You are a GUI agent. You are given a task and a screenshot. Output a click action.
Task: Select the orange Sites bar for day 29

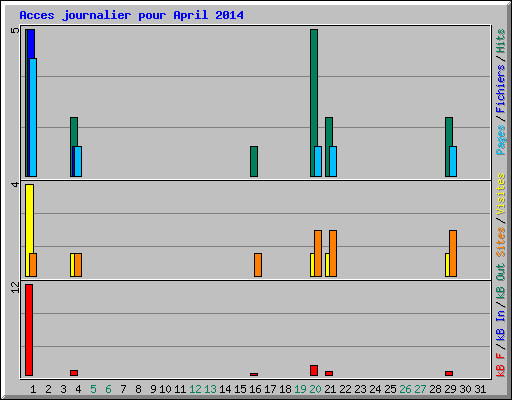(x=453, y=253)
